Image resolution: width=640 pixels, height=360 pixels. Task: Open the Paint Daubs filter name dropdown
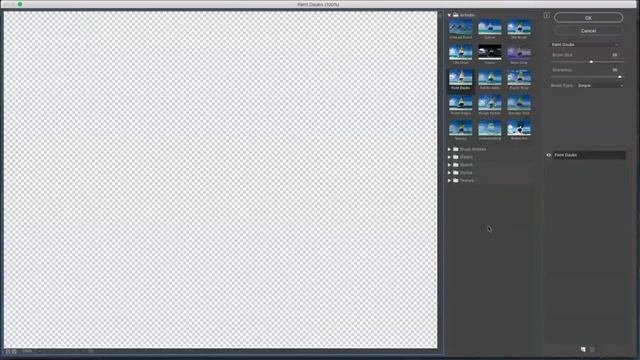(585, 44)
